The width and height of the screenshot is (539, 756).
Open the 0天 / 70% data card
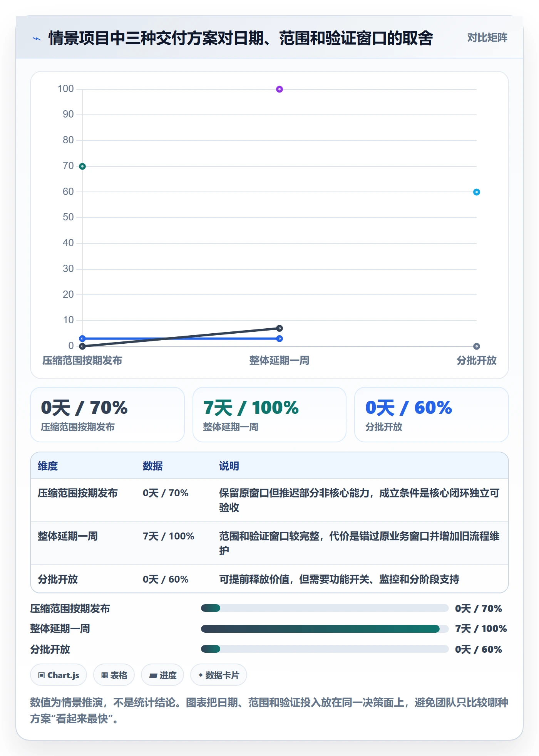pyautogui.click(x=107, y=415)
